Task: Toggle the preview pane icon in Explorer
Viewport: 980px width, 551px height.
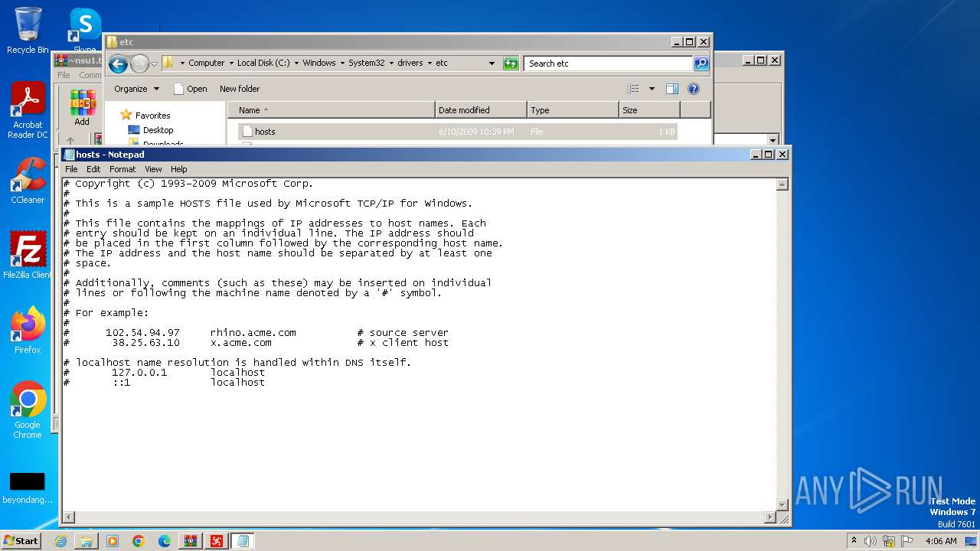Action: point(672,89)
